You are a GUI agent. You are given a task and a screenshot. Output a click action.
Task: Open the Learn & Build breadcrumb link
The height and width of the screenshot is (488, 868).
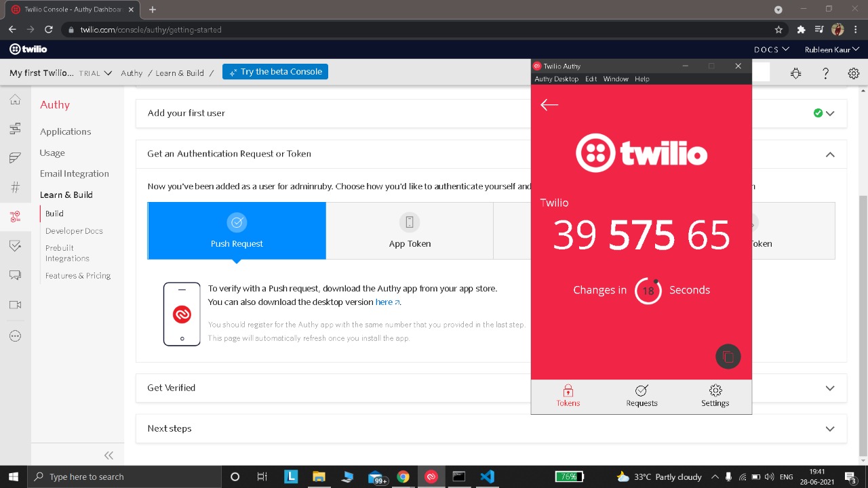click(180, 73)
